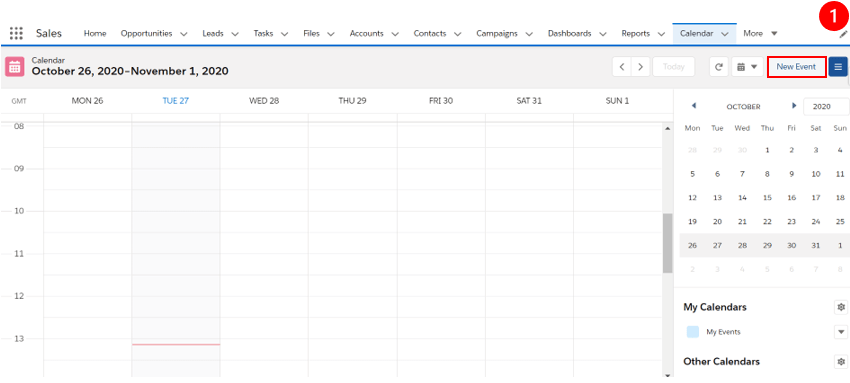Open the Home tab
The image size is (850, 383).
coord(95,33)
